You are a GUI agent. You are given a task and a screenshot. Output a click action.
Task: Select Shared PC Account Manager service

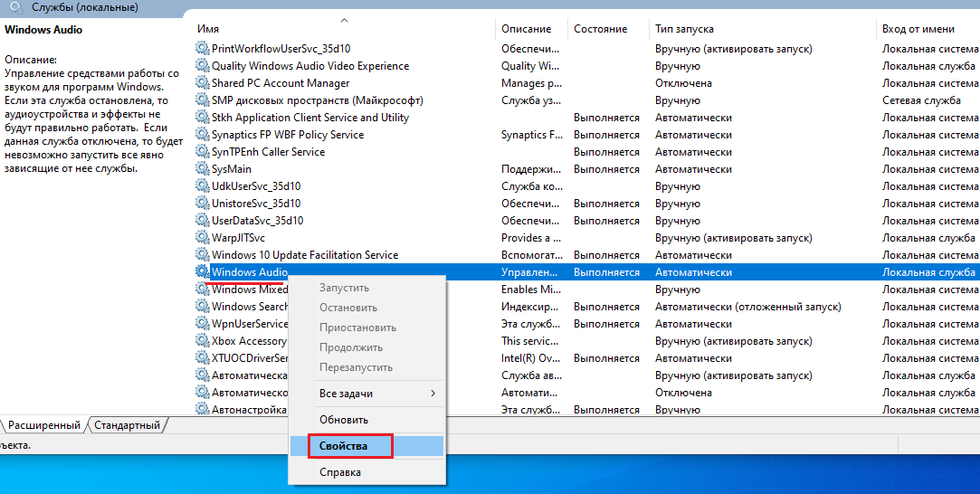[281, 83]
